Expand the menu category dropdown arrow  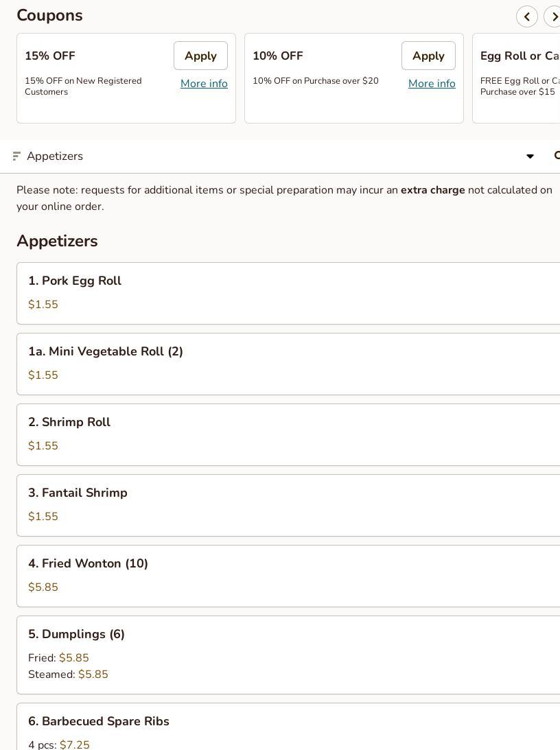530,156
